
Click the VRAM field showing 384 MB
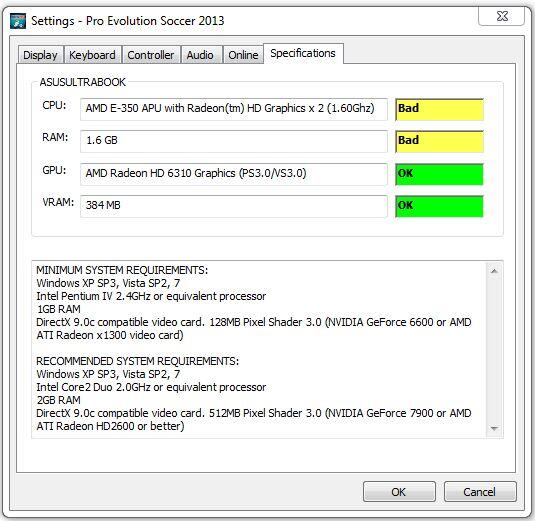[234, 206]
